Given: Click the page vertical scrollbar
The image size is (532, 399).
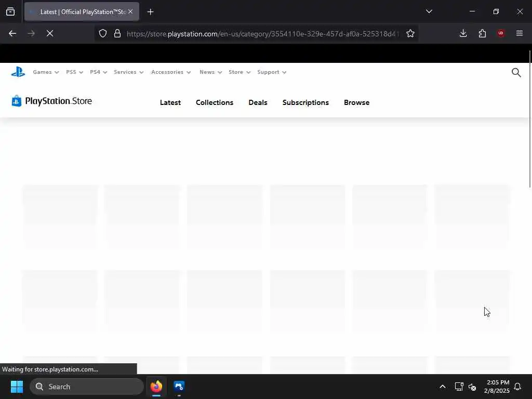Looking at the screenshot, I should click(x=529, y=119).
